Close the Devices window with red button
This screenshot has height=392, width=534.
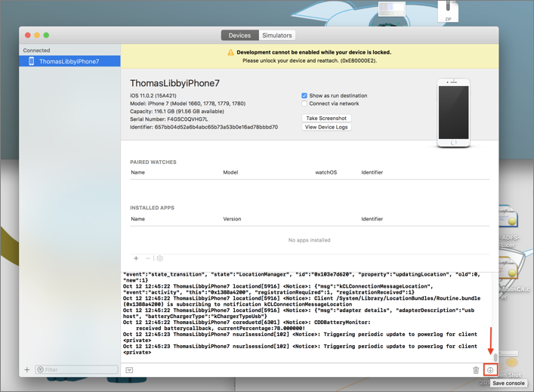click(x=28, y=35)
